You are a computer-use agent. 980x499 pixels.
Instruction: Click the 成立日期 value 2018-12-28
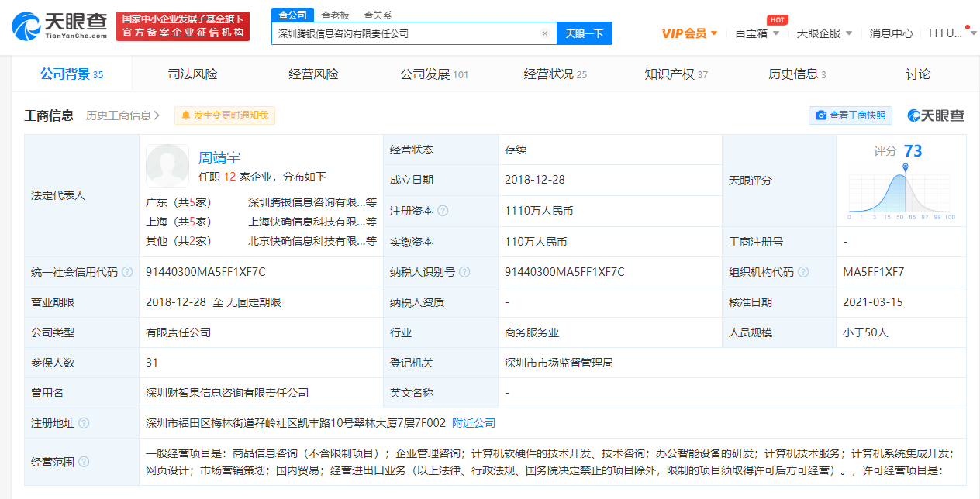[534, 180]
